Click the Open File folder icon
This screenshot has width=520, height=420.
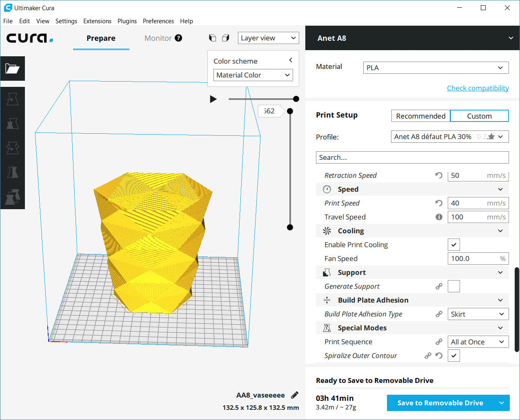(x=13, y=69)
